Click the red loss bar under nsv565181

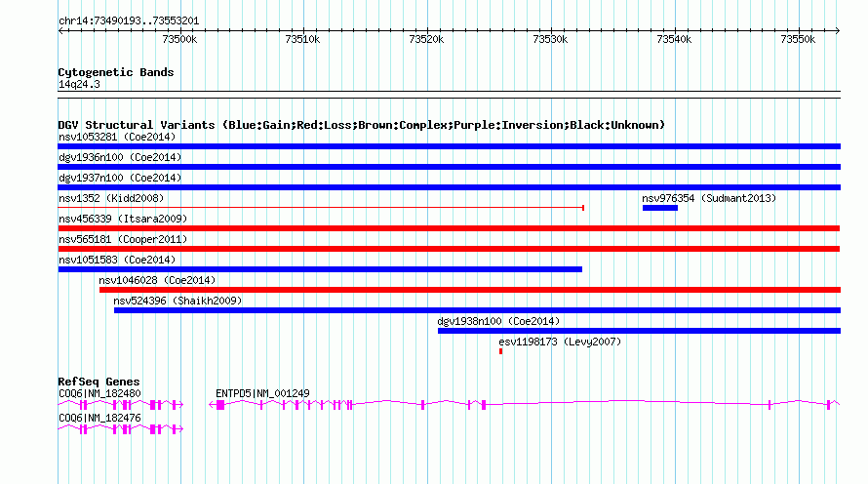(x=449, y=249)
